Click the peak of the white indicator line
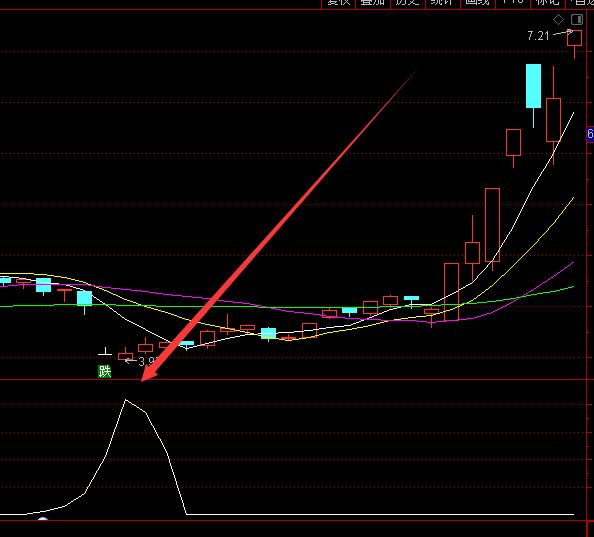Image resolution: width=594 pixels, height=537 pixels. point(125,400)
